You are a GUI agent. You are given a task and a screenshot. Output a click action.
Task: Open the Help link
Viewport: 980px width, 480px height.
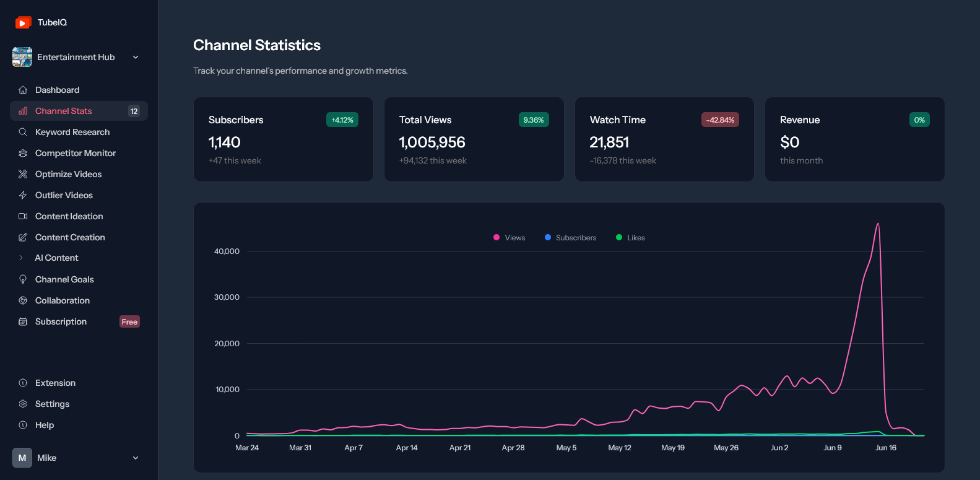coord(79,425)
